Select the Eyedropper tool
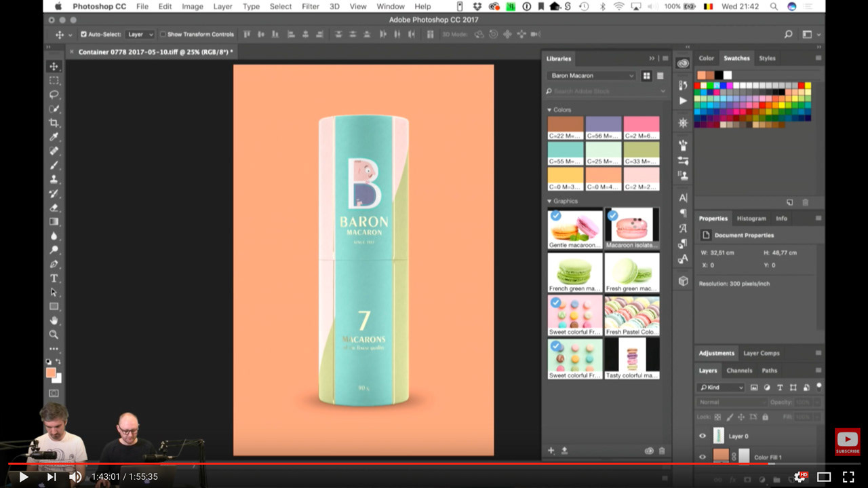Screen dimensions: 868x488 point(54,137)
